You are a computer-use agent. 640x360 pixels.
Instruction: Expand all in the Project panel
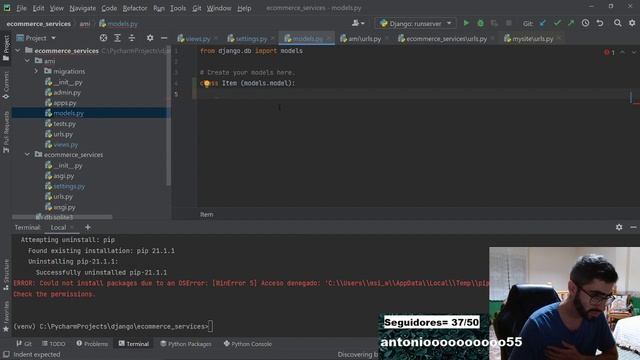118,38
